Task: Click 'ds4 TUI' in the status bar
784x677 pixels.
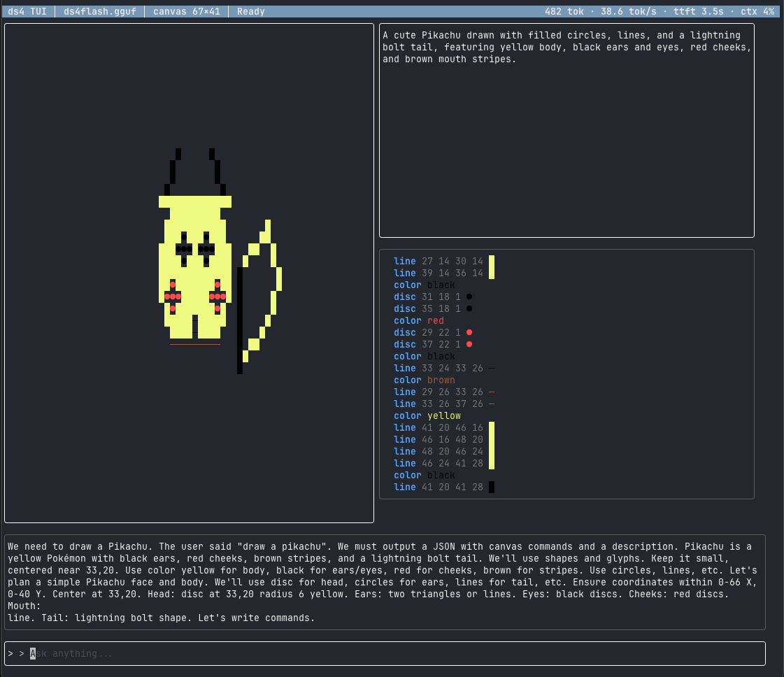Action: [x=27, y=11]
